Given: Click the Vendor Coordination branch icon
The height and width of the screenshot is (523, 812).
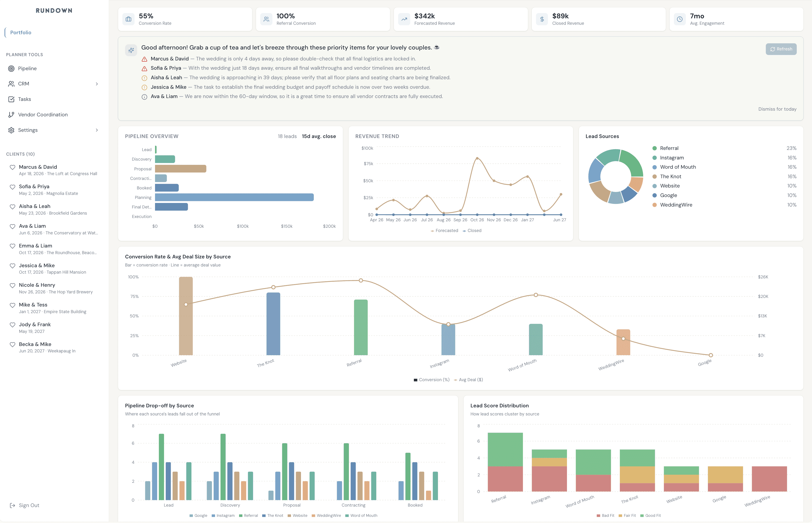Looking at the screenshot, I should pyautogui.click(x=11, y=115).
